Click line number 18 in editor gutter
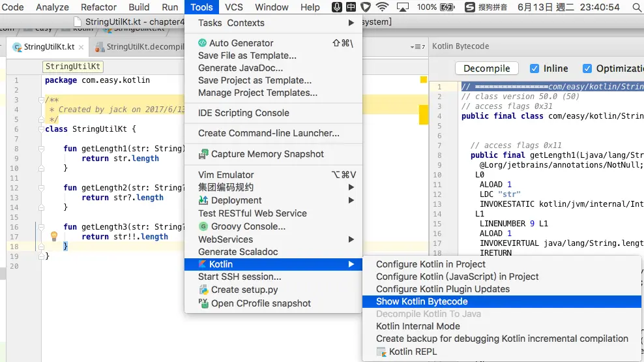This screenshot has height=362, width=644. 14,247
